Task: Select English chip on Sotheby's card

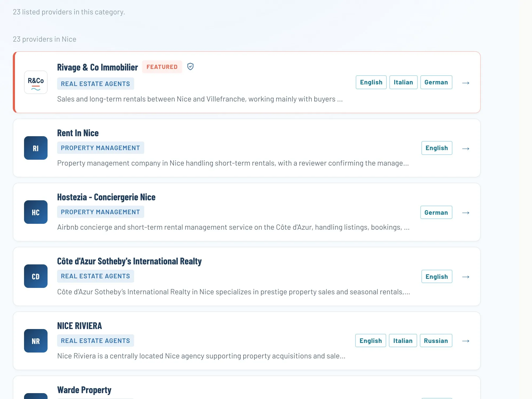Action: point(437,277)
